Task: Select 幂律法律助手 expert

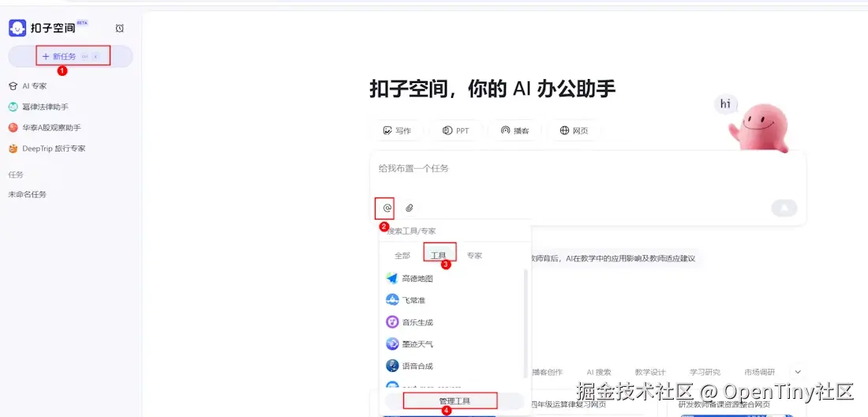Action: [46, 107]
